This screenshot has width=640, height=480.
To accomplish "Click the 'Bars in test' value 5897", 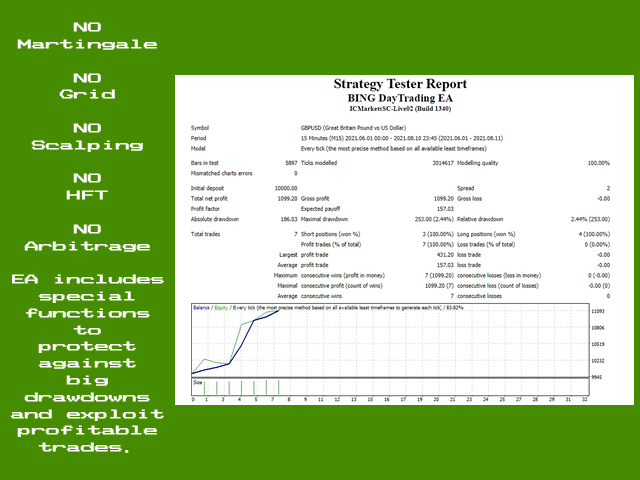I will (x=291, y=163).
